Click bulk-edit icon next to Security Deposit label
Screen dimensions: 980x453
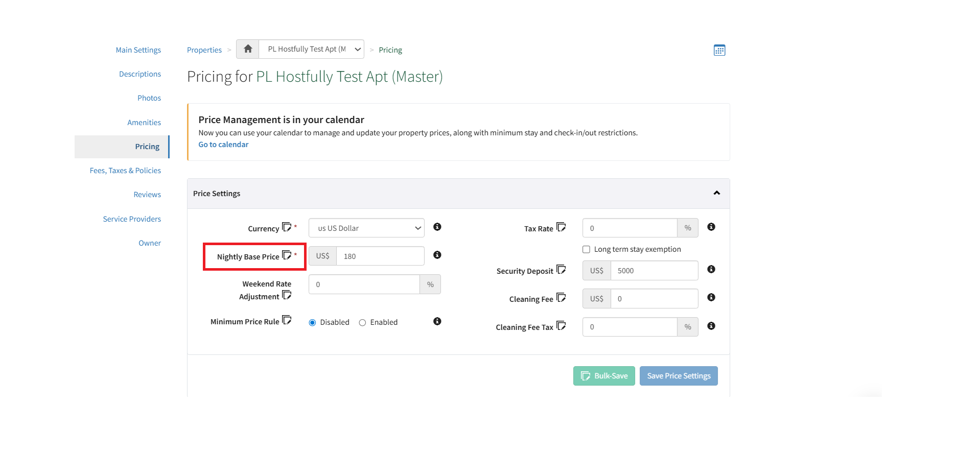[x=561, y=270]
